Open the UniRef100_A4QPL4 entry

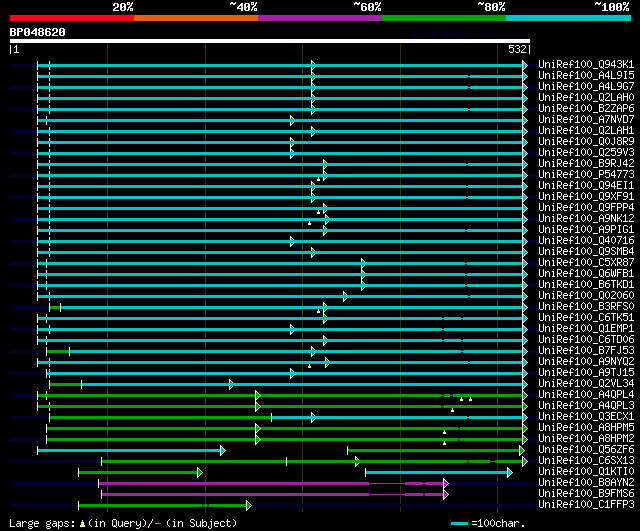586,394
